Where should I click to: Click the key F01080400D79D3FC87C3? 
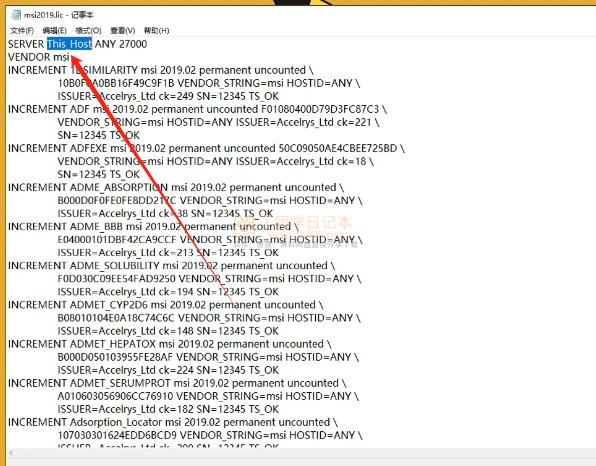coord(320,109)
